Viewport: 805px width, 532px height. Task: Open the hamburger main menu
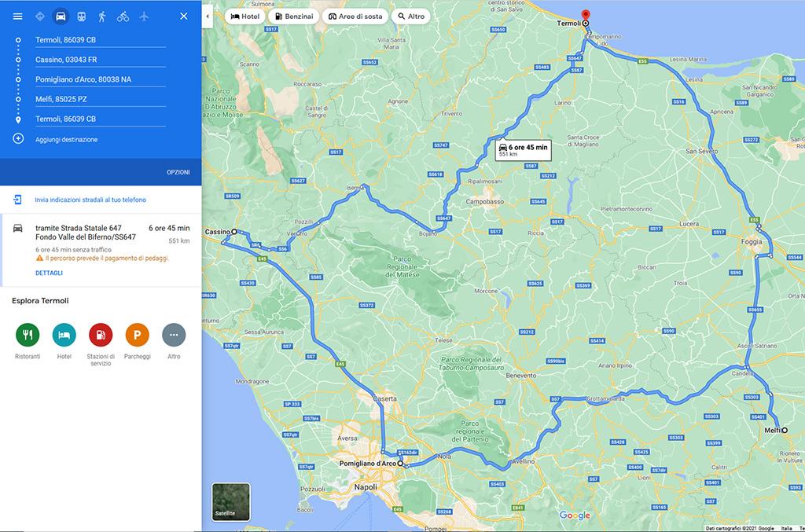coord(17,17)
